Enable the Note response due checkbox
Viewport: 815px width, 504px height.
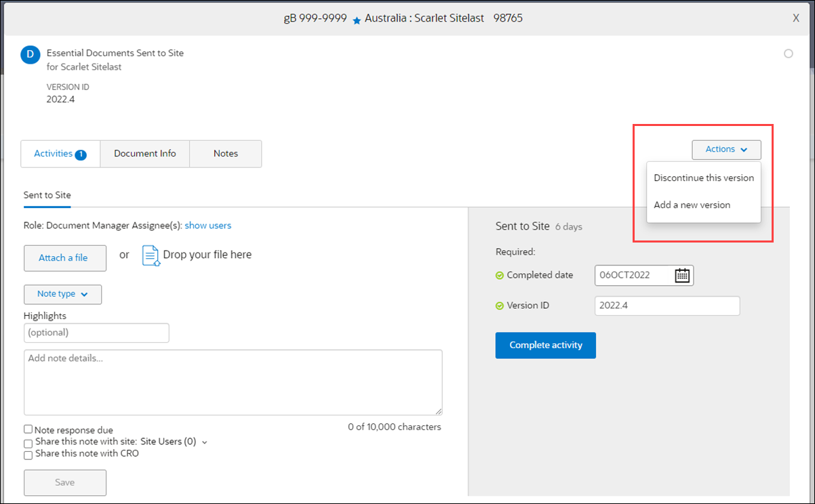click(x=28, y=429)
